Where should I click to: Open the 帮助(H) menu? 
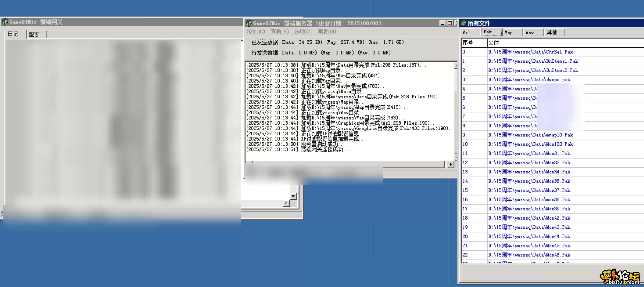327,32
